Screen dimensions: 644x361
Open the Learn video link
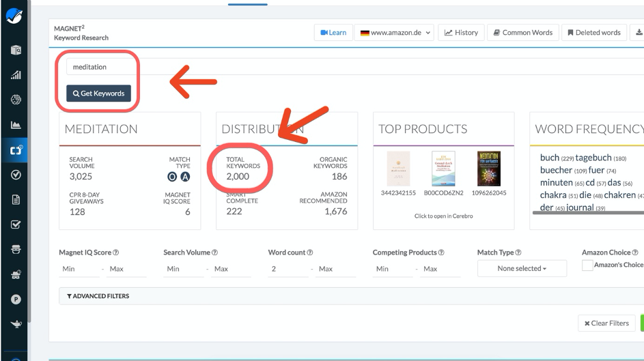pyautogui.click(x=333, y=32)
